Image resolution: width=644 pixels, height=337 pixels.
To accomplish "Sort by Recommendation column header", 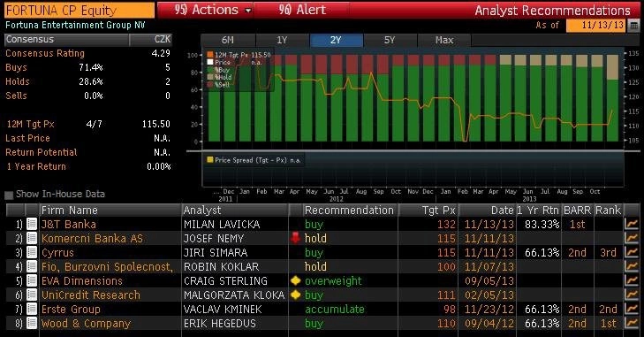I will (350, 211).
